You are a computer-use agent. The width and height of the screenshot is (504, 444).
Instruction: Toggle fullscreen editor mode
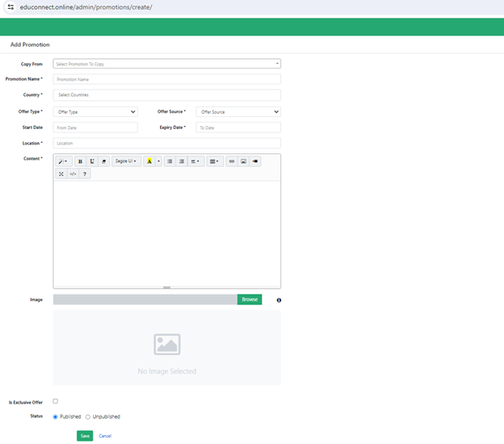pyautogui.click(x=61, y=174)
